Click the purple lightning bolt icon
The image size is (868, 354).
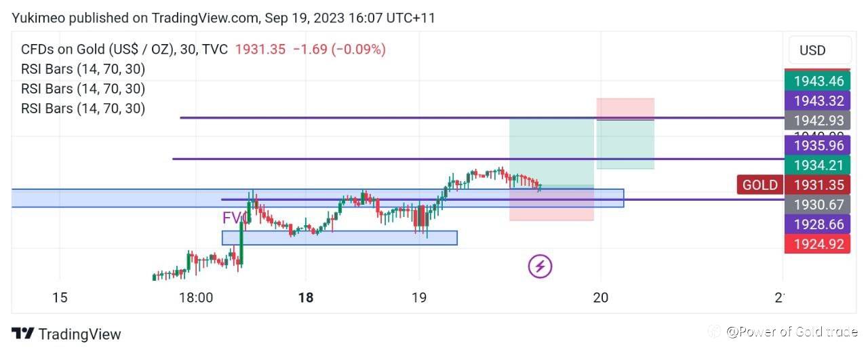540,267
